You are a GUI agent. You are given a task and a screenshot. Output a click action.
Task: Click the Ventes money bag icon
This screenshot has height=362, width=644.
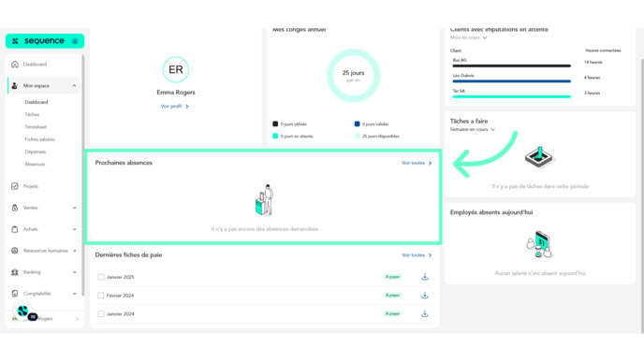[x=15, y=208]
